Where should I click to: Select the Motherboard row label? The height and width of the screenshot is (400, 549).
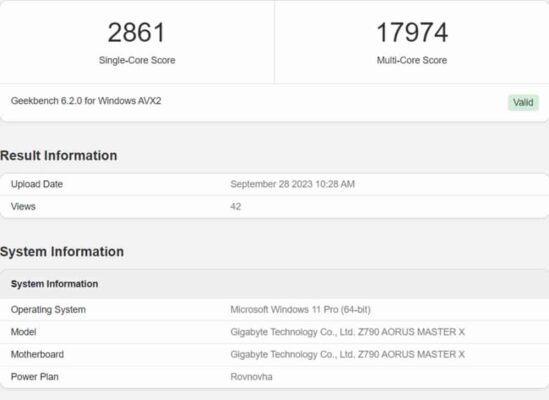[x=37, y=354]
